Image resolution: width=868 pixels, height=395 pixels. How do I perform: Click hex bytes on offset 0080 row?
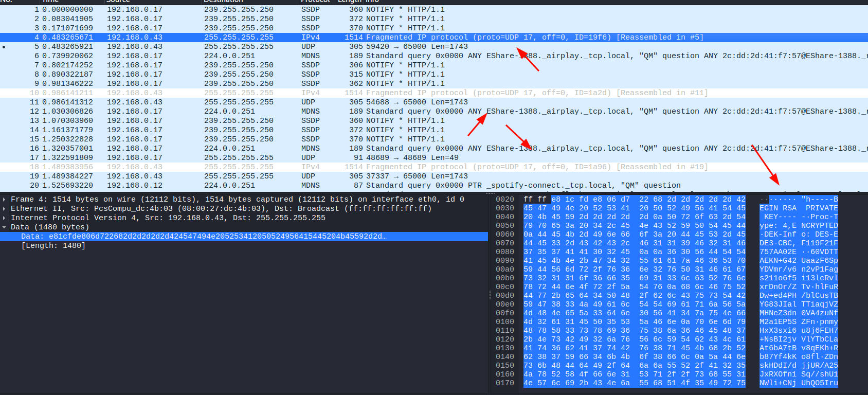tap(635, 252)
